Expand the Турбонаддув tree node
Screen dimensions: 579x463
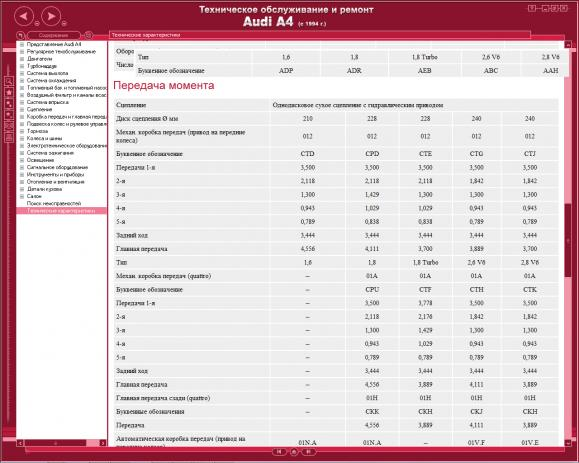click(x=22, y=66)
